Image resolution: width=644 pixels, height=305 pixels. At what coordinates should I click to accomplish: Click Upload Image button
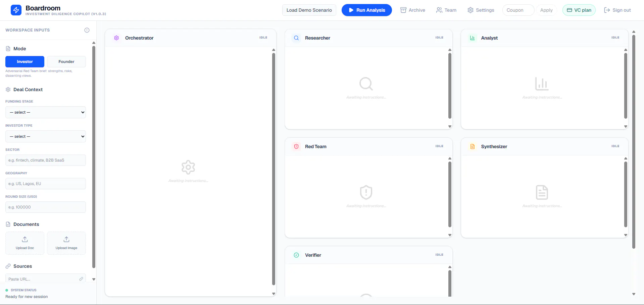[x=66, y=243]
